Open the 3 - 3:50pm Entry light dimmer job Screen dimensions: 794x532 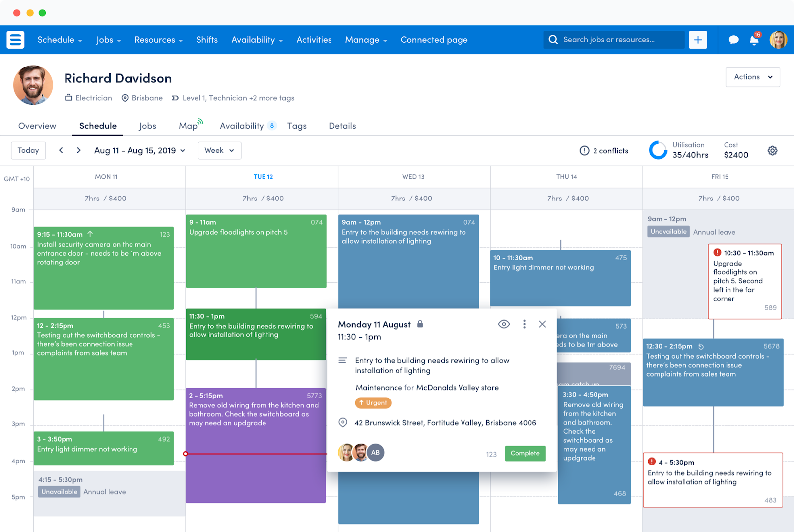104,448
